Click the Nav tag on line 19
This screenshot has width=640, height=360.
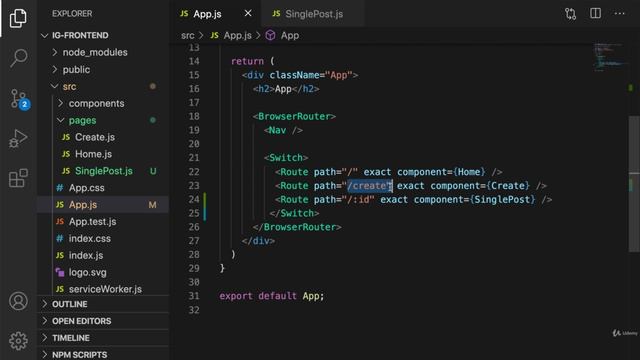[x=283, y=130]
